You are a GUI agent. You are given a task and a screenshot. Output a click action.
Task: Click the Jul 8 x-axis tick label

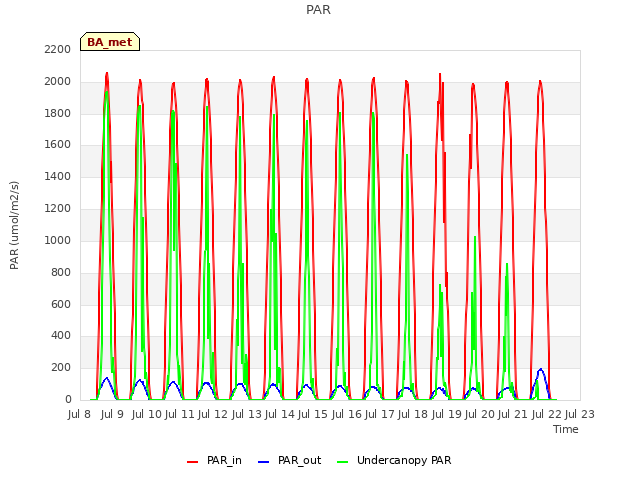coord(79,414)
